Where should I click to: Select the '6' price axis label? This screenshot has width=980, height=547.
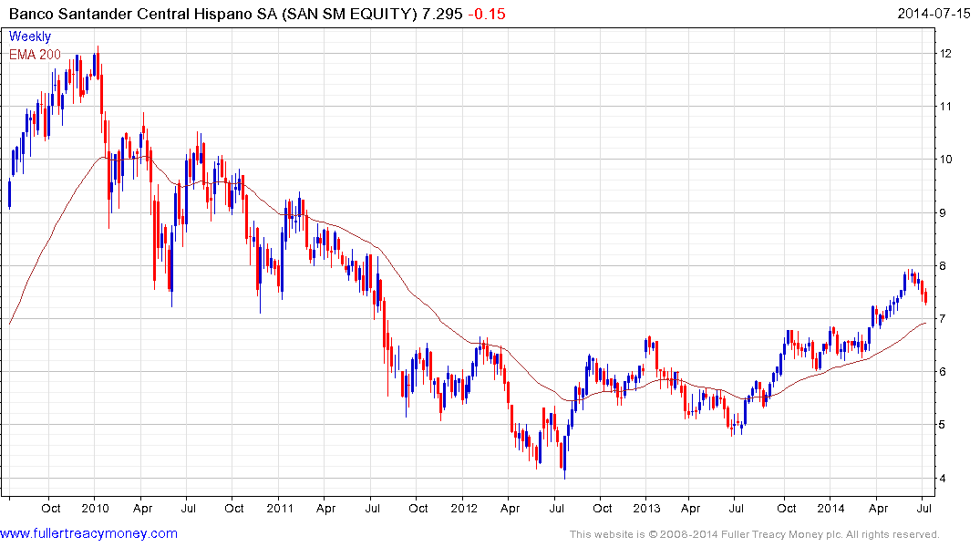[944, 372]
